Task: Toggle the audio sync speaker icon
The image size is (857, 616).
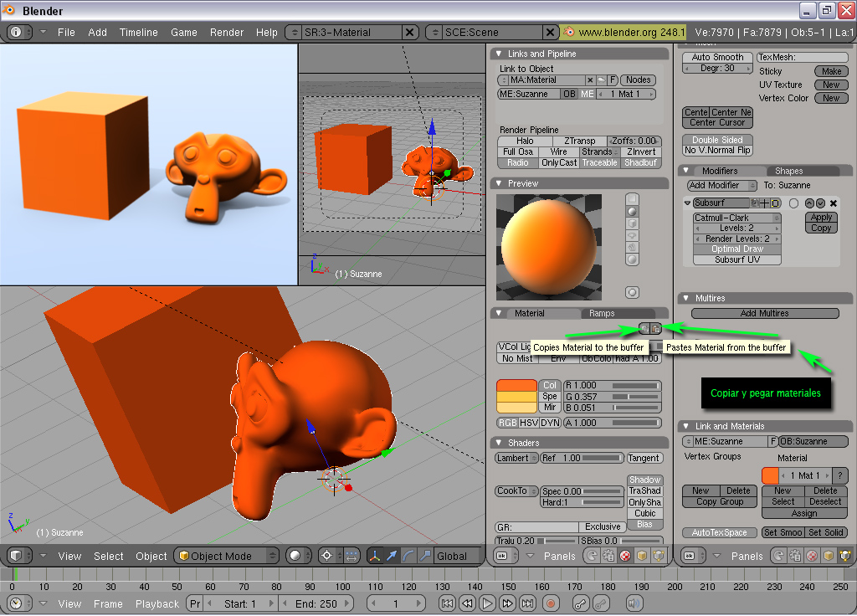Action: click(x=634, y=604)
